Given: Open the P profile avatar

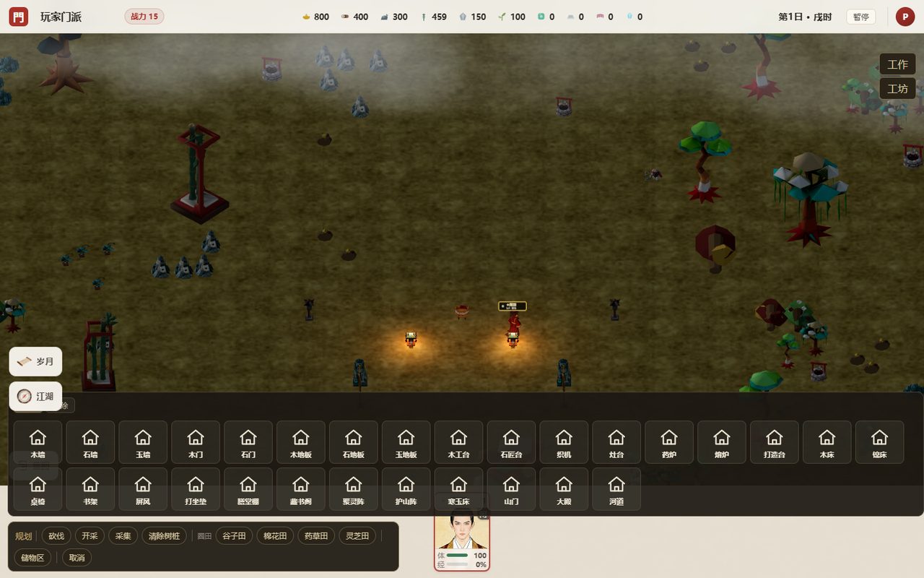Looking at the screenshot, I should tap(905, 17).
